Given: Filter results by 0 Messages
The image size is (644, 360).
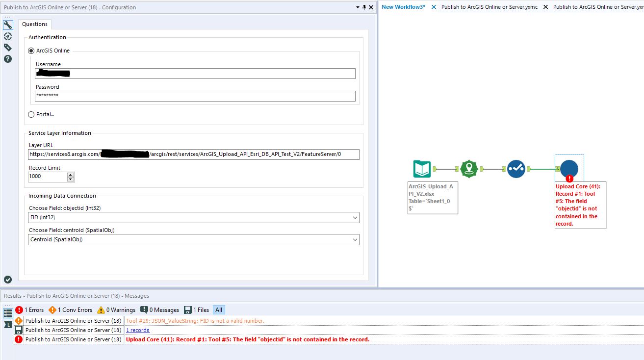Looking at the screenshot, I should point(160,310).
